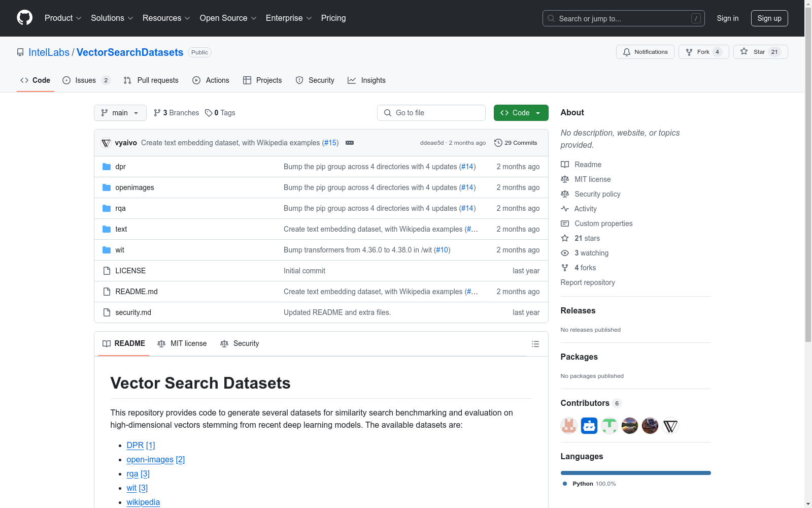Expand the Resources menu
The width and height of the screenshot is (812, 508).
pyautogui.click(x=166, y=18)
